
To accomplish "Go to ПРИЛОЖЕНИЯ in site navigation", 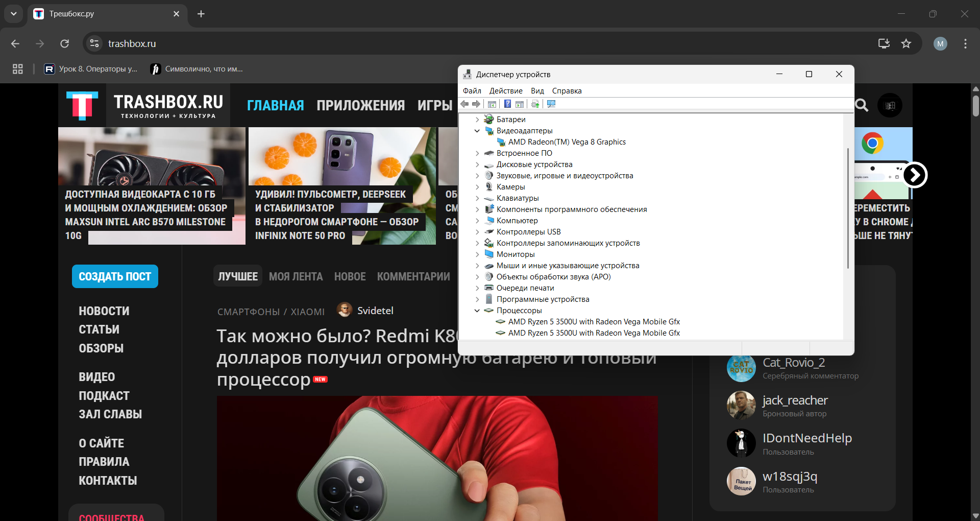I will [x=361, y=106].
